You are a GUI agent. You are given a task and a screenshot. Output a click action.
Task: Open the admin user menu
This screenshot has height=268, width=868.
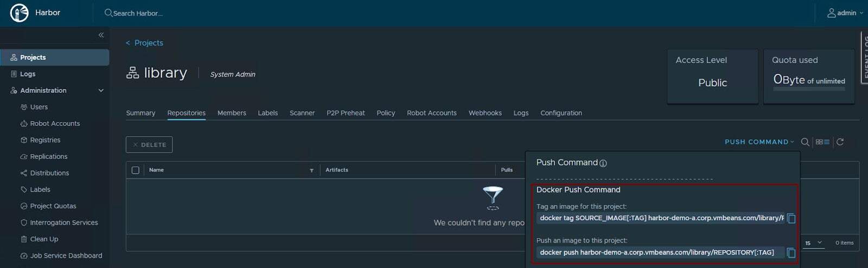click(x=845, y=13)
